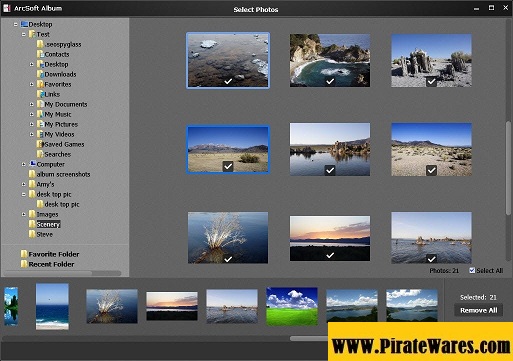Select the child desk top pic folder
Viewport: 513px width, 361px height.
coord(62,204)
